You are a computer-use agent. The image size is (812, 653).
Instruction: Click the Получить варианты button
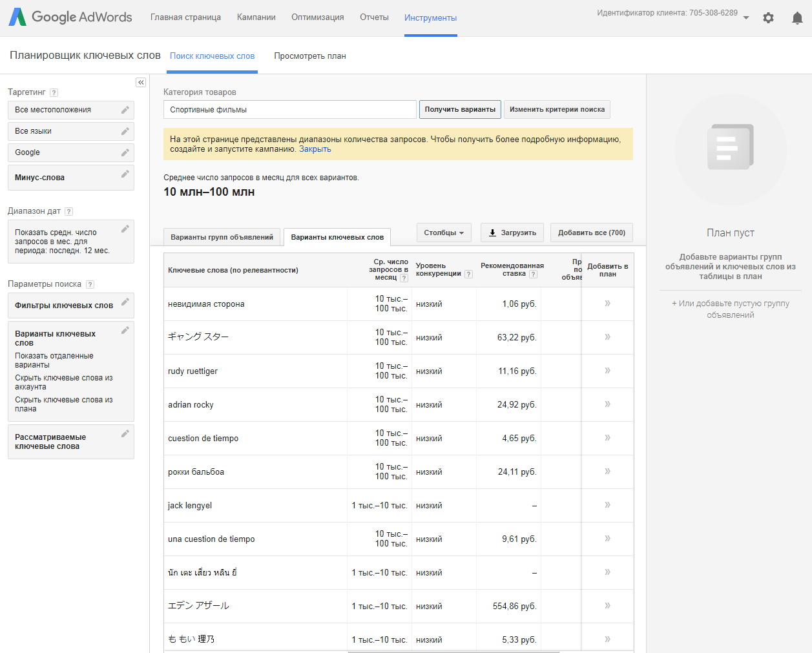click(x=460, y=109)
